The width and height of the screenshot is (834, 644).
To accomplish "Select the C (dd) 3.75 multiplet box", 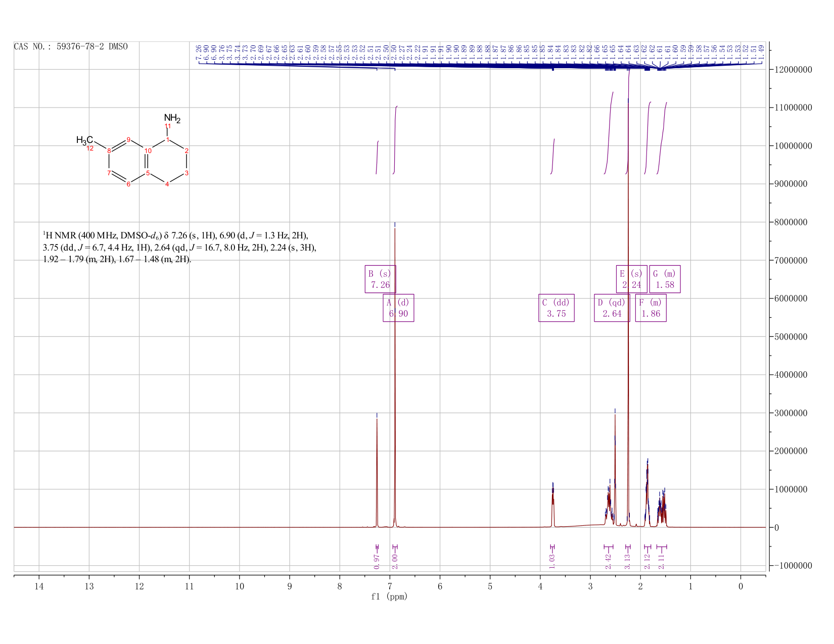I will coord(557,308).
